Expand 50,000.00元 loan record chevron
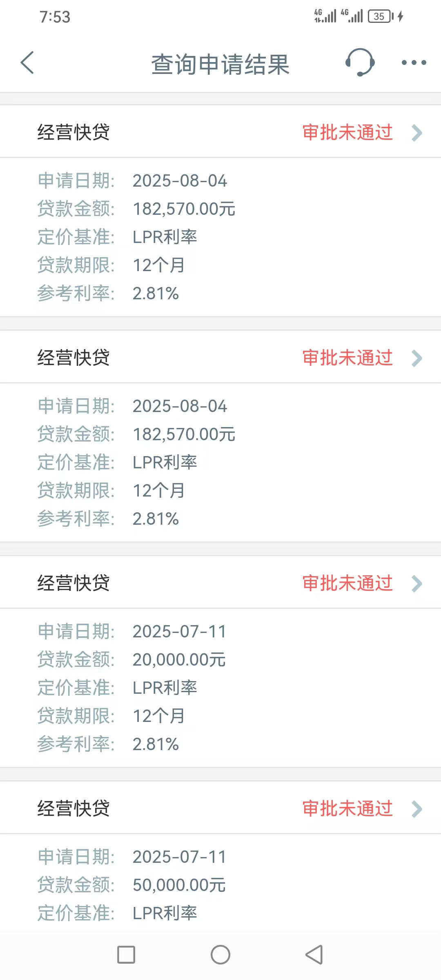This screenshot has height=980, width=441. 417,809
